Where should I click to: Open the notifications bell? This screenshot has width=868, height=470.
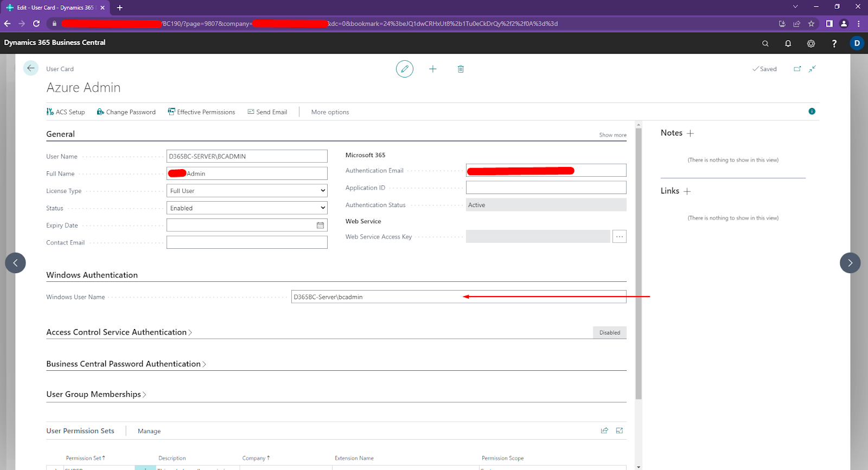[788, 43]
